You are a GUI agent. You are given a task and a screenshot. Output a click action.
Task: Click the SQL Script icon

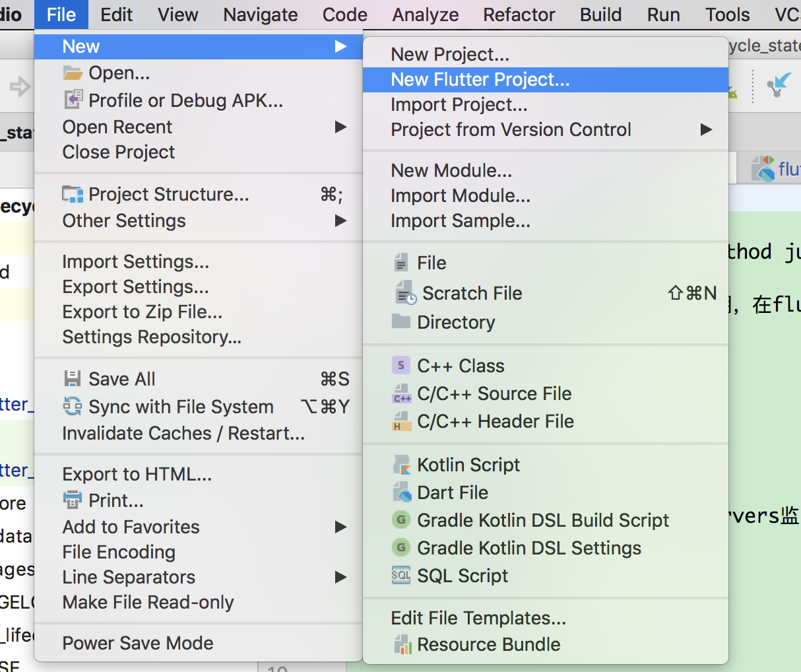(x=401, y=576)
